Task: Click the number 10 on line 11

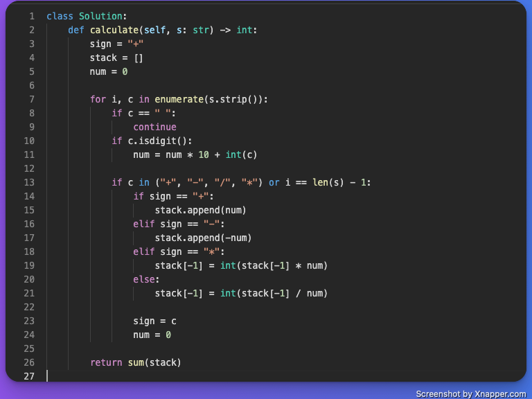Action: (204, 155)
